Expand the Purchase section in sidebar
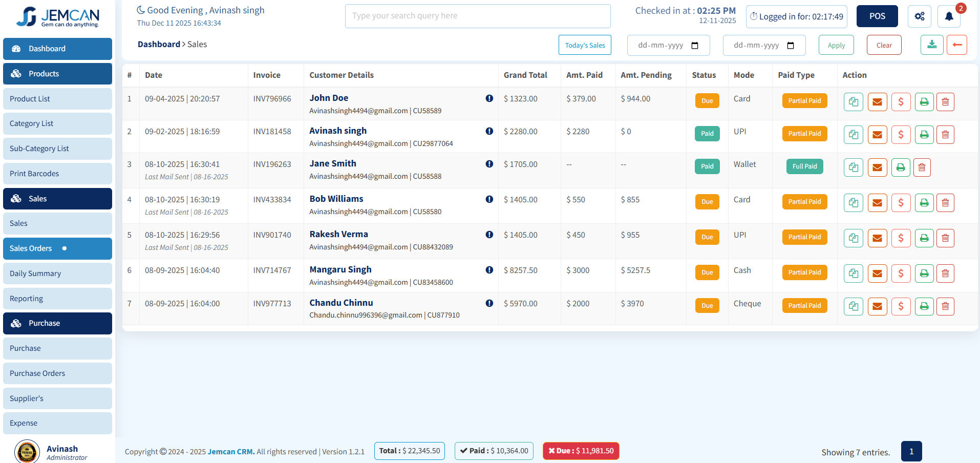Screen dimensions: 980x463 (57, 323)
